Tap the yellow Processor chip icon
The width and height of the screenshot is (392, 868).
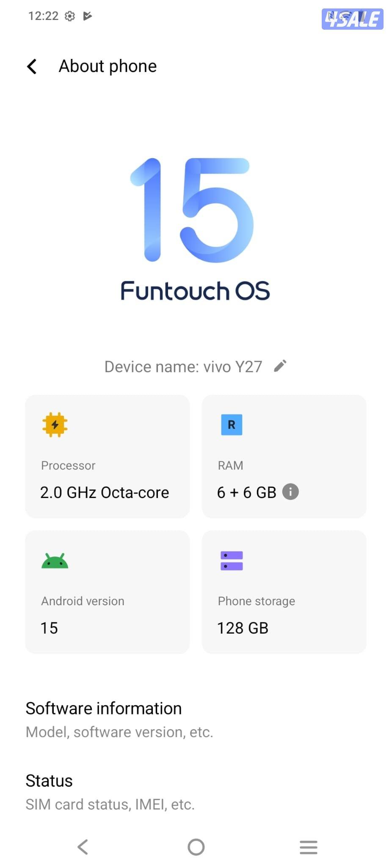pos(55,425)
